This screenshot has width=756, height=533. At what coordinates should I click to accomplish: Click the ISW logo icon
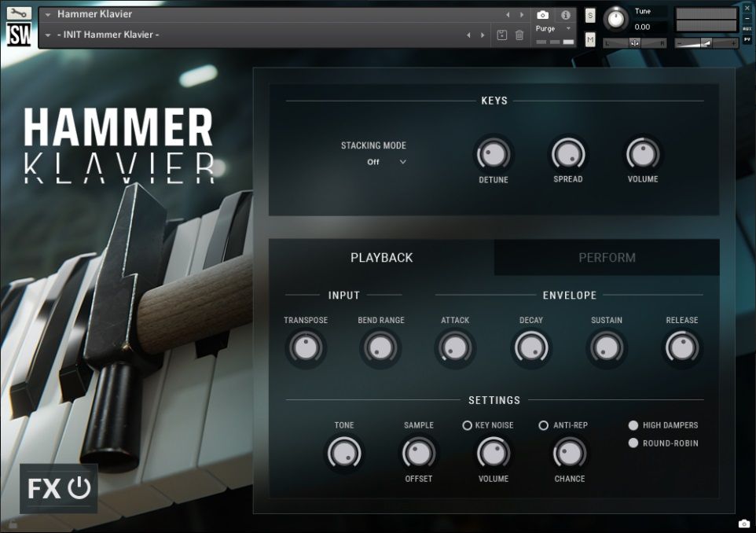click(x=19, y=35)
